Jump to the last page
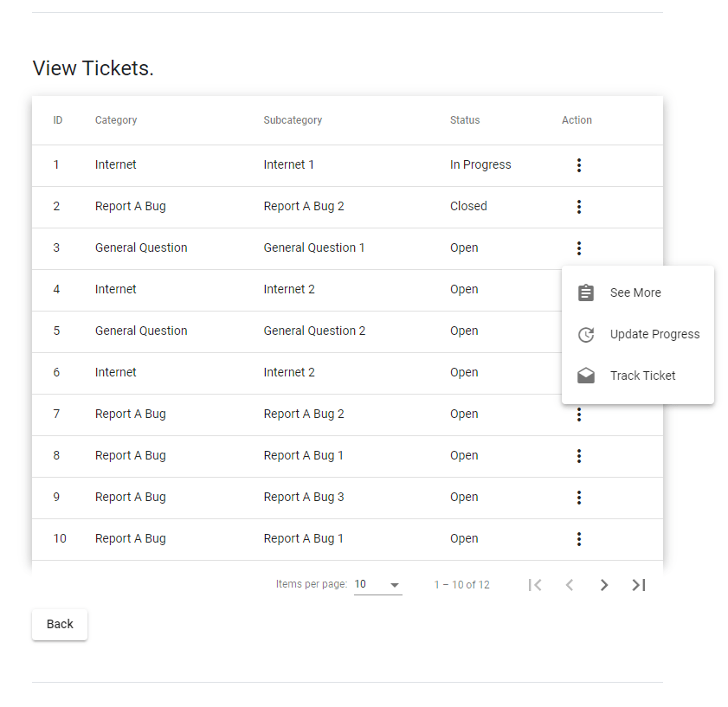This screenshot has width=728, height=707. pos(639,585)
